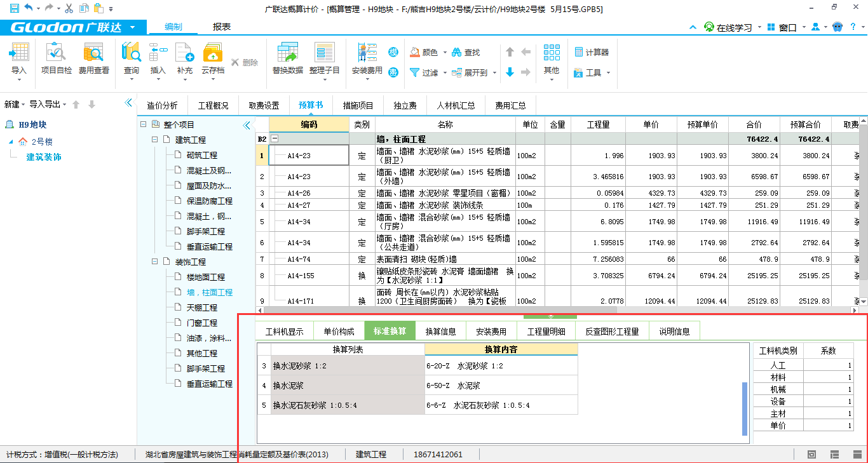Switch to the 报表 ribbon tab
The image size is (868, 463).
(x=222, y=27)
